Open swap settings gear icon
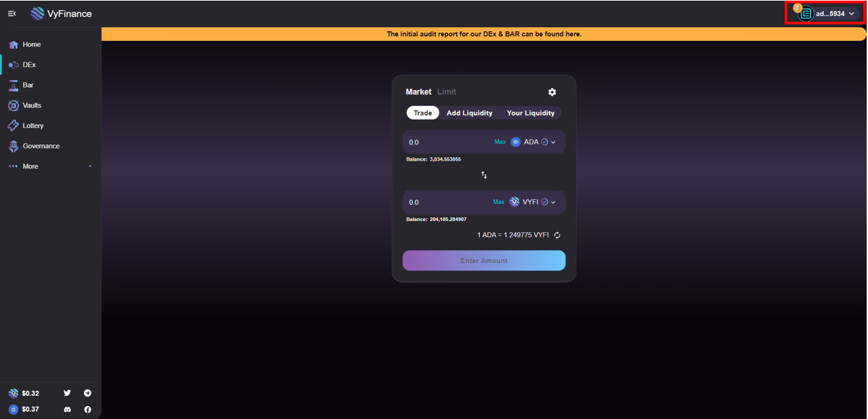Screen dimensions: 868x419 552,92
